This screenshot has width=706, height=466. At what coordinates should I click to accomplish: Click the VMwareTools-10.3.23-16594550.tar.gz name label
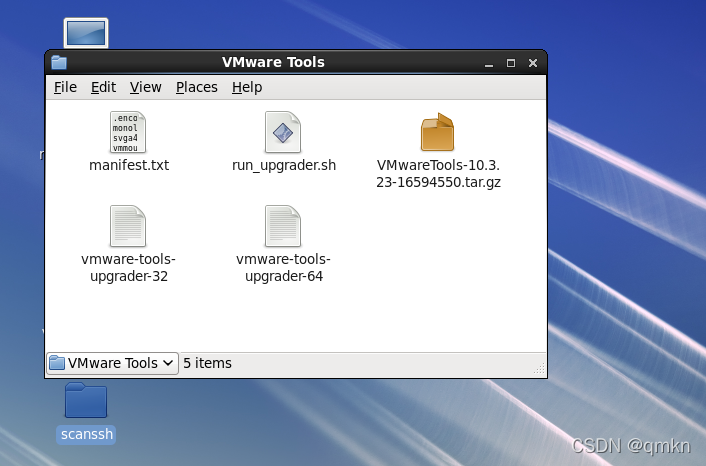438,174
